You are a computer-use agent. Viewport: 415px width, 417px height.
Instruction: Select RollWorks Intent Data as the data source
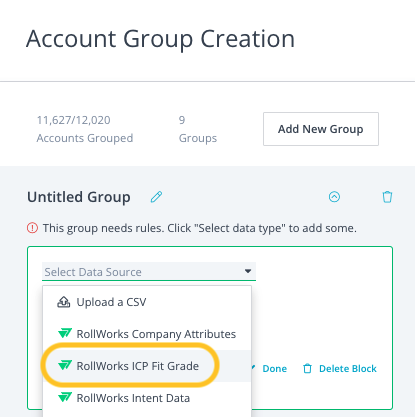[147, 398]
